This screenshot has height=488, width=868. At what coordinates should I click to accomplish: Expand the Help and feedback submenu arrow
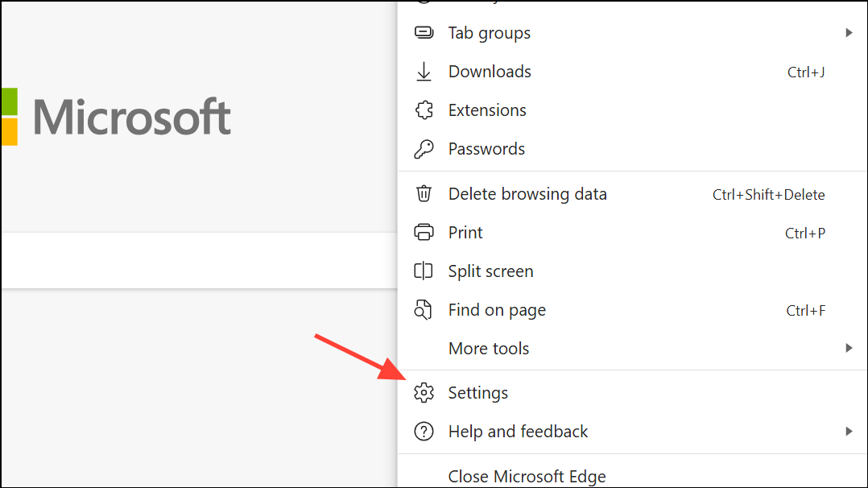tap(849, 432)
